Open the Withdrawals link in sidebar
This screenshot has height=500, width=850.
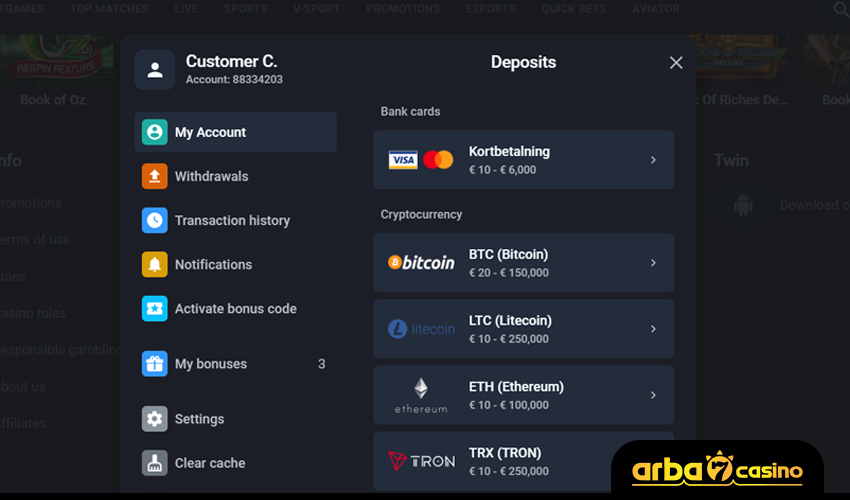(211, 176)
